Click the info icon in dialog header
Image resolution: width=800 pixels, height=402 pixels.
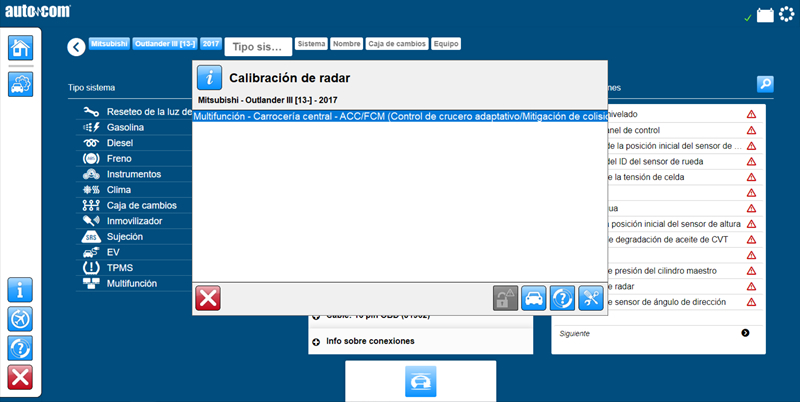tap(210, 78)
